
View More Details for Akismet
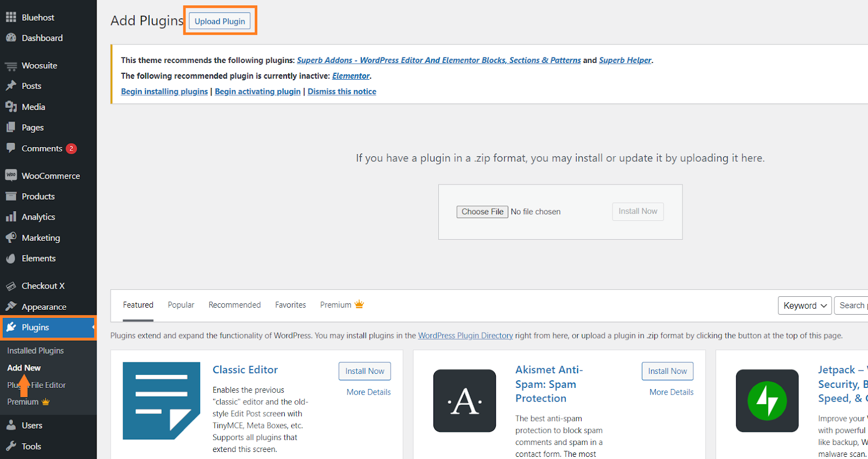click(x=672, y=392)
